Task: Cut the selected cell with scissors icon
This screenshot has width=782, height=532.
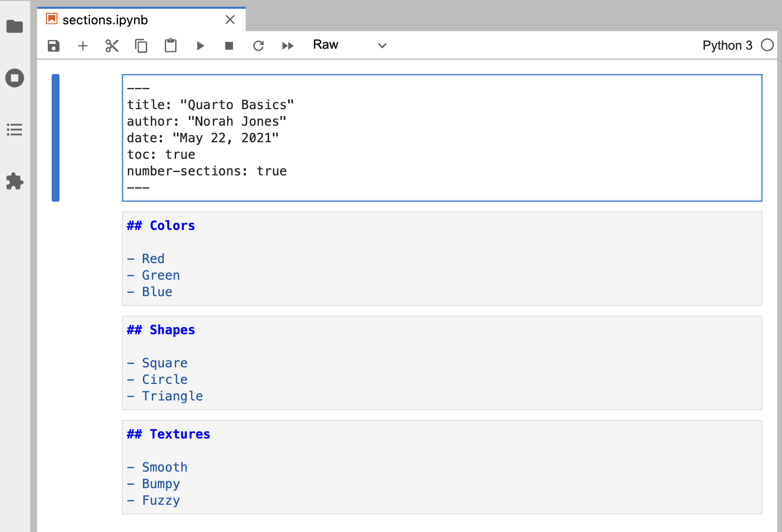Action: pos(112,46)
